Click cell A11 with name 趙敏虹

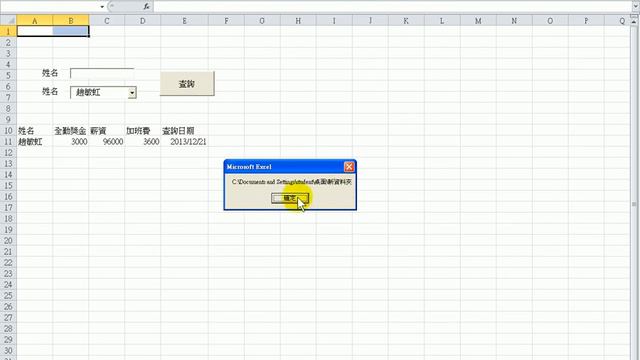click(x=35, y=142)
